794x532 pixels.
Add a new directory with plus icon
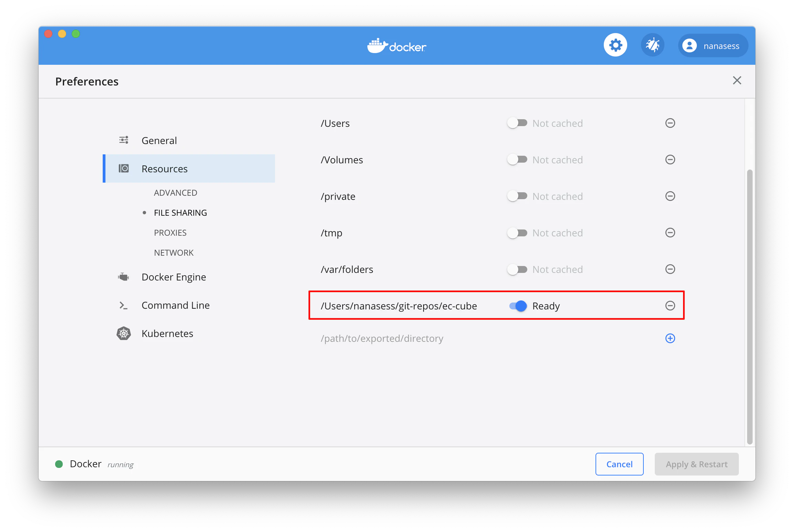coord(670,338)
